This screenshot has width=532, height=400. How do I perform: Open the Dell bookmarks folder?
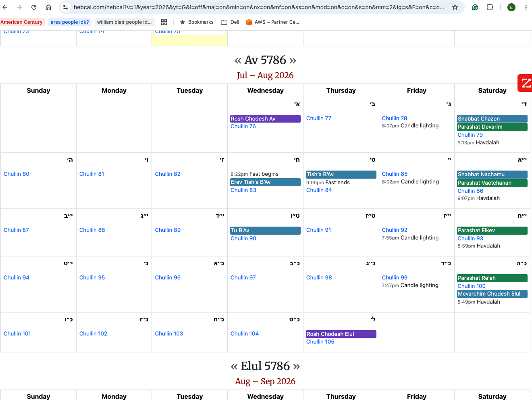point(230,22)
